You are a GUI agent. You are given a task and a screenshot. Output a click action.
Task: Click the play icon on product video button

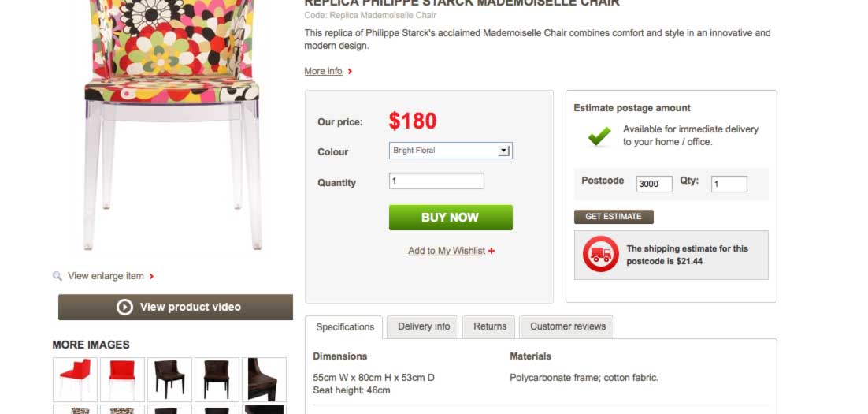tap(124, 308)
